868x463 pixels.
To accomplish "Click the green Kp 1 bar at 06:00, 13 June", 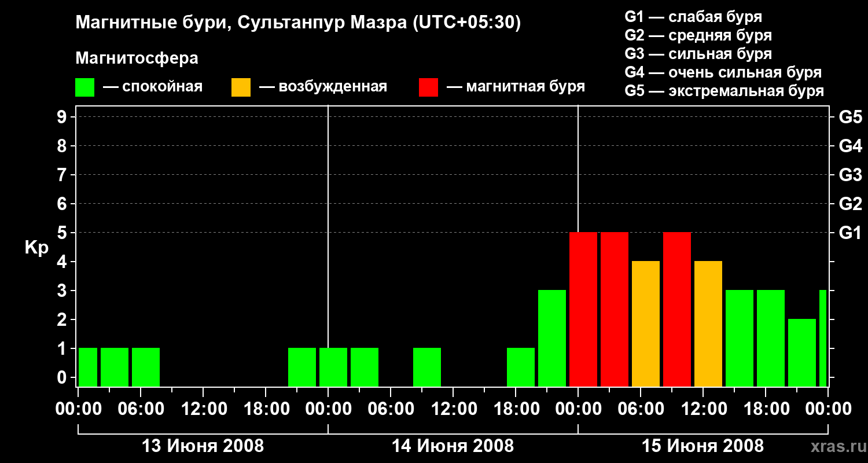I will click(146, 368).
